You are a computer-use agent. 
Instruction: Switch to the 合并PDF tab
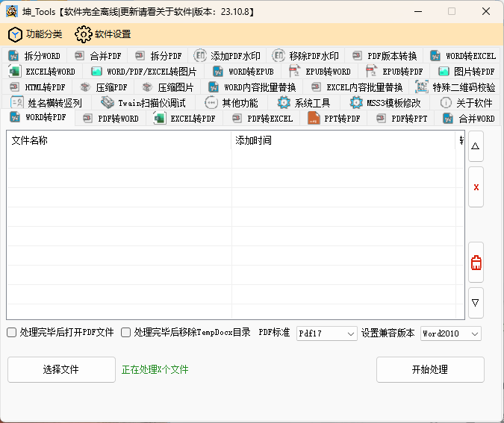pos(98,56)
